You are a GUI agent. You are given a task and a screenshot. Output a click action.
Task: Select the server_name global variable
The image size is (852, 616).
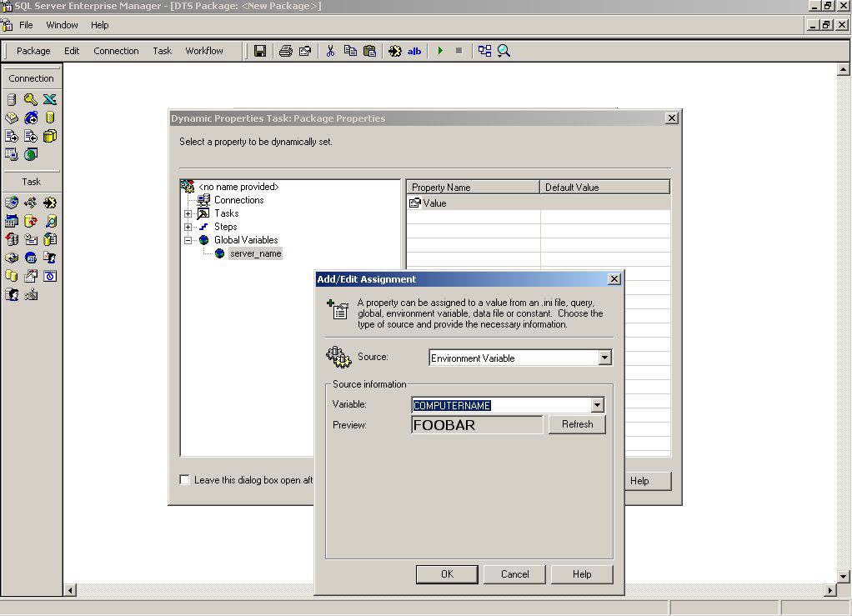pyautogui.click(x=255, y=253)
